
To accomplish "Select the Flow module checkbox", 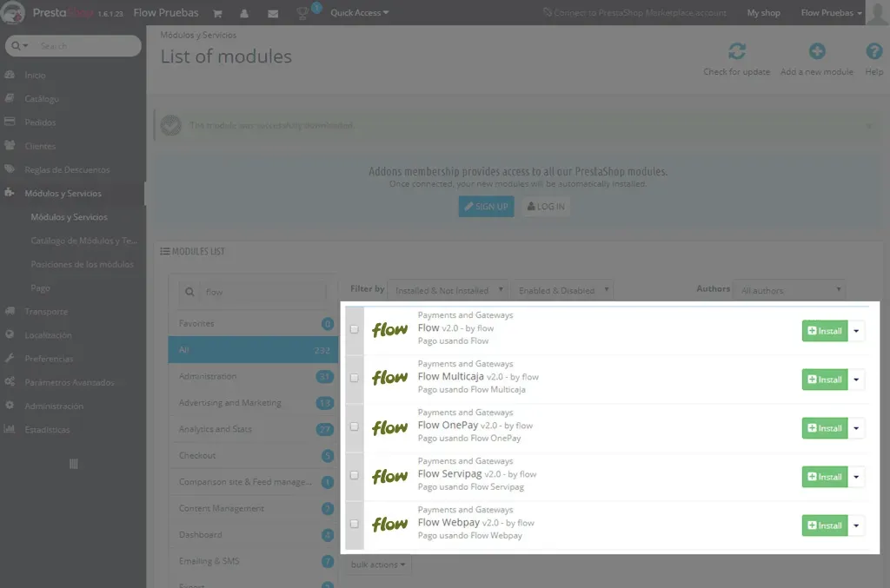I will 355,329.
